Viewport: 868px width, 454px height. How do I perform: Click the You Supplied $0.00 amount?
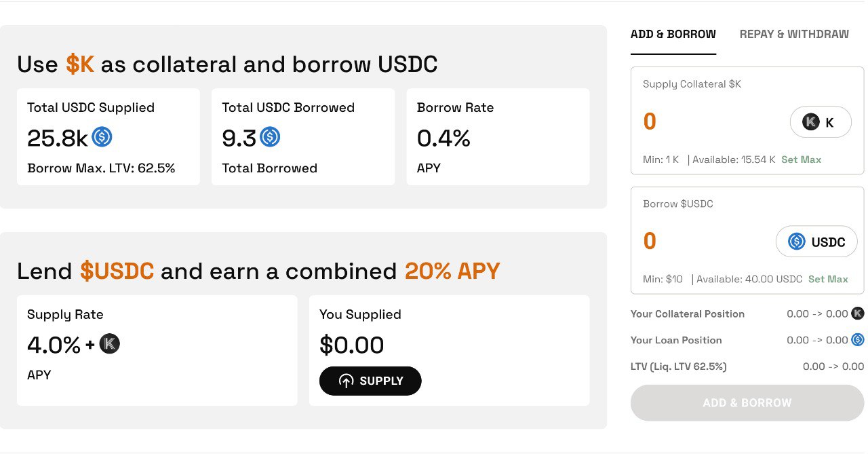point(351,345)
